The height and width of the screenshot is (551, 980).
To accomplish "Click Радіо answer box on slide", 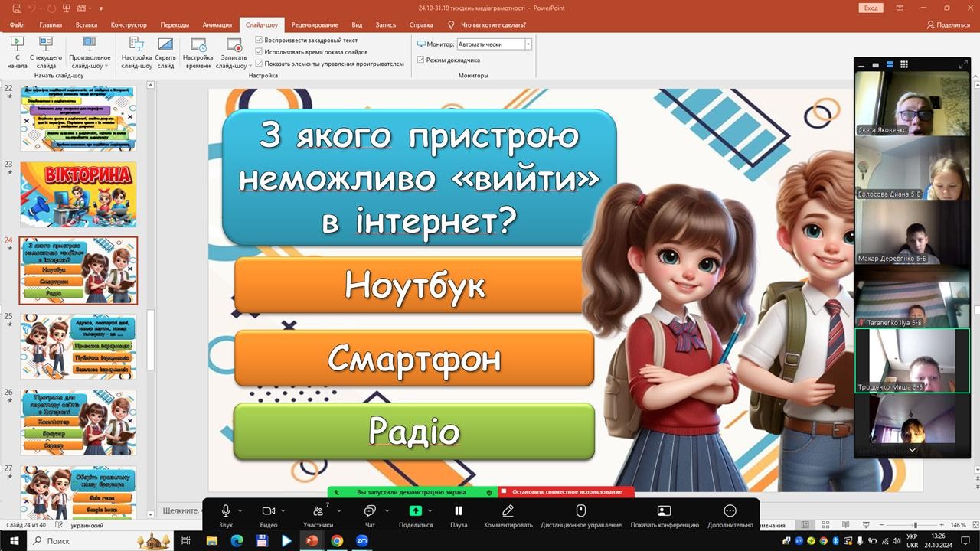I will [414, 432].
